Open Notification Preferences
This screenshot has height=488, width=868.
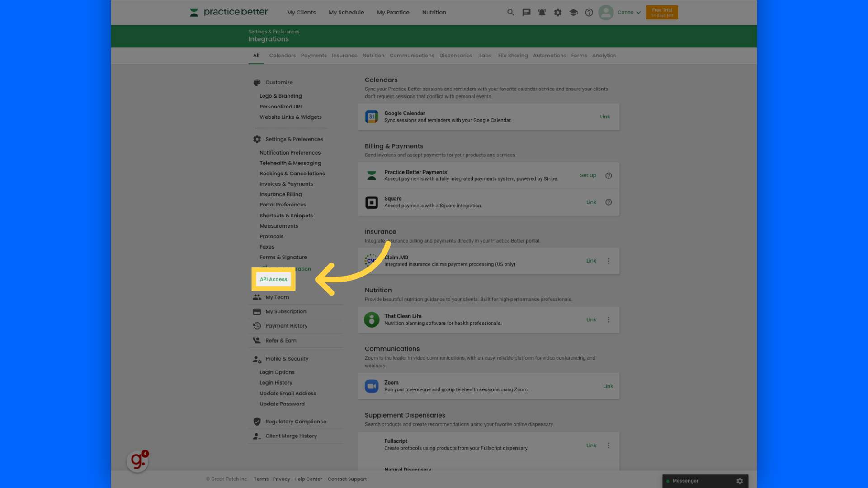pos(290,153)
